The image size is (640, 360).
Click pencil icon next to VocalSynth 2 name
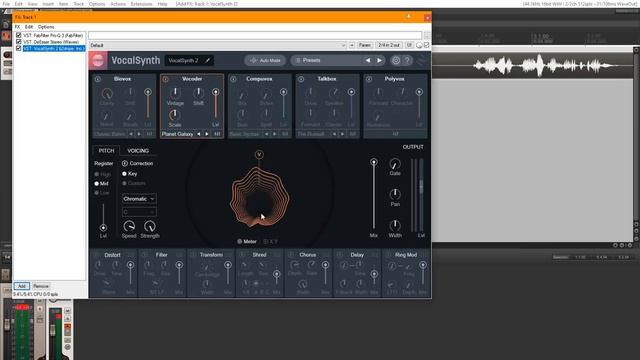(x=207, y=60)
